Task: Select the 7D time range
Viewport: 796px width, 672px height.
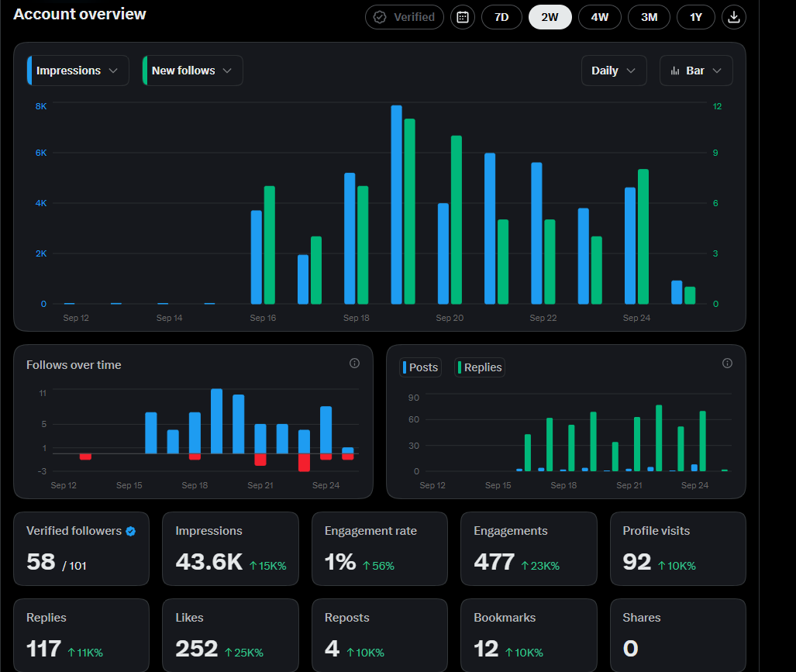Action: [x=501, y=17]
